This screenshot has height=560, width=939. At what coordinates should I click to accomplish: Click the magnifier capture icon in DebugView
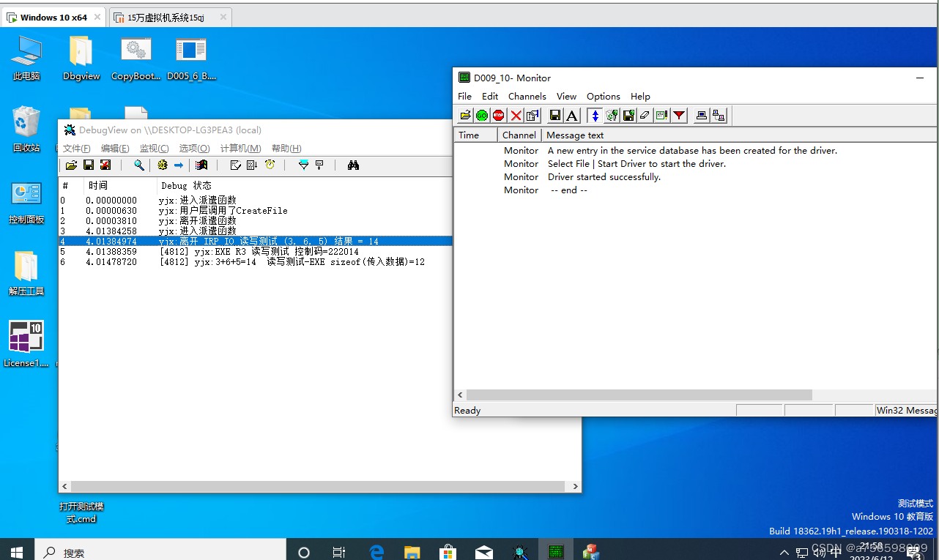[139, 165]
